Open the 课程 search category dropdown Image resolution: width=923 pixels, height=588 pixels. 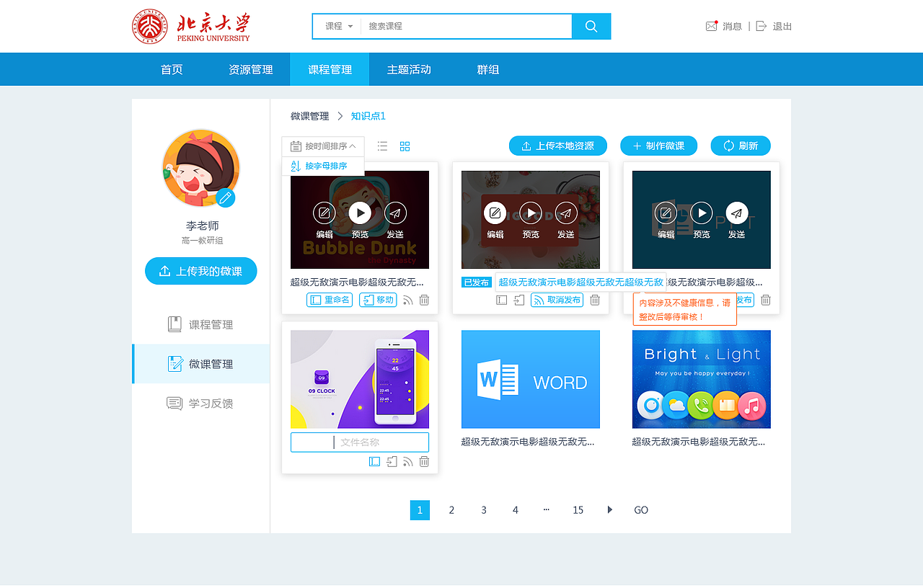(x=336, y=26)
